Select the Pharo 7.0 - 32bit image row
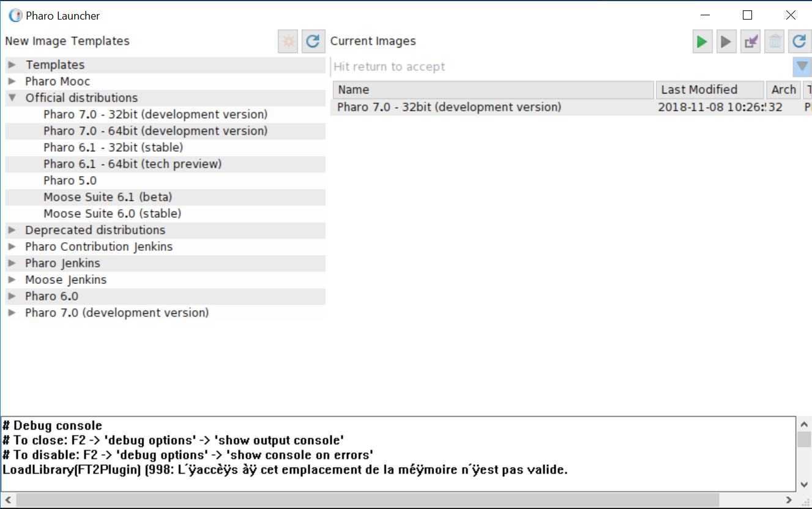 (x=571, y=107)
